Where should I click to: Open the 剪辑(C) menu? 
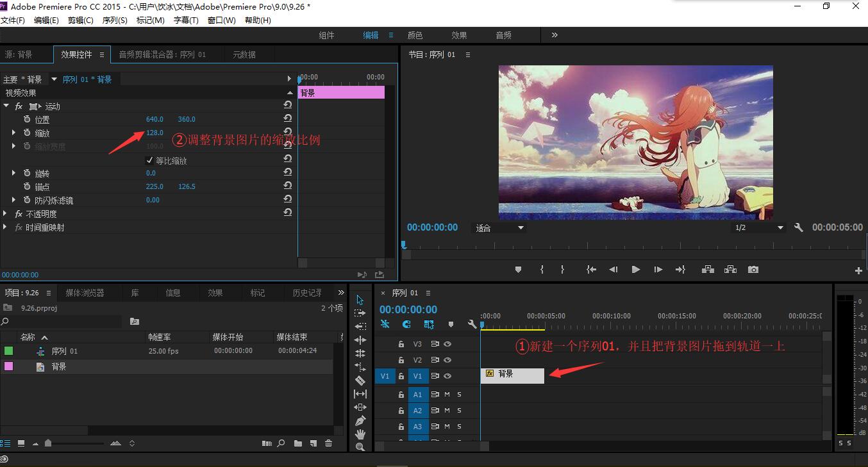(x=81, y=20)
